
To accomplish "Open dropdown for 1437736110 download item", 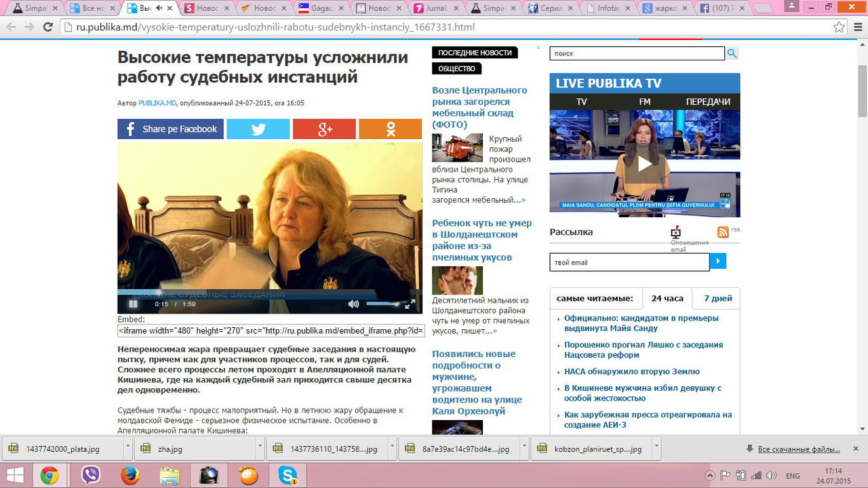I will [392, 449].
